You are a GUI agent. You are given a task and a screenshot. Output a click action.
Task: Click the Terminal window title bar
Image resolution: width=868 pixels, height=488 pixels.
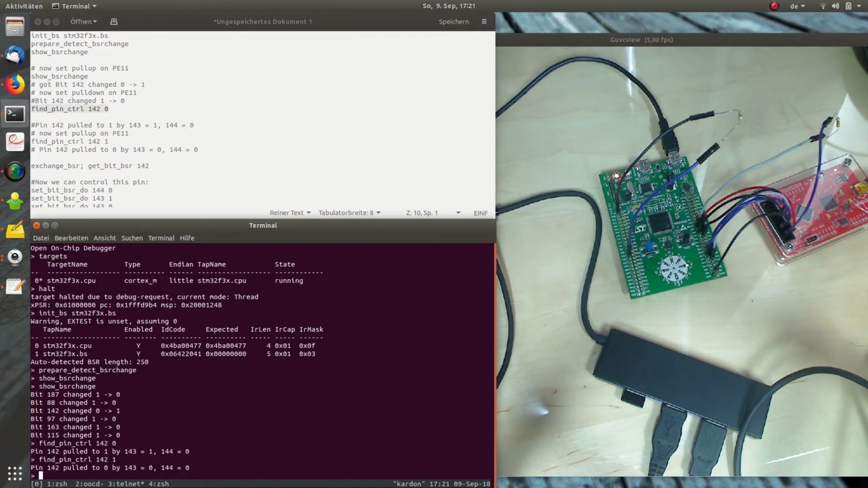coord(263,225)
